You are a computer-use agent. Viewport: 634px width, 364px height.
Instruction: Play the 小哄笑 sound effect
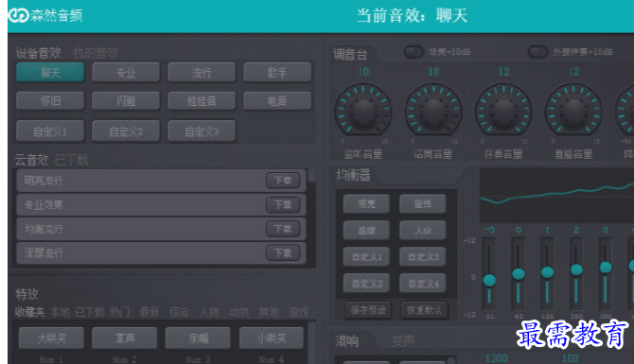pyautogui.click(x=272, y=338)
